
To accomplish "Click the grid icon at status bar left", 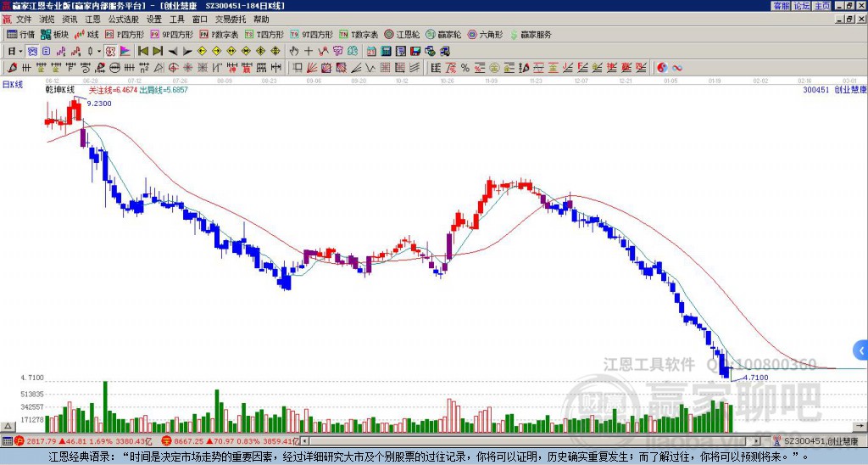I will click(7, 441).
